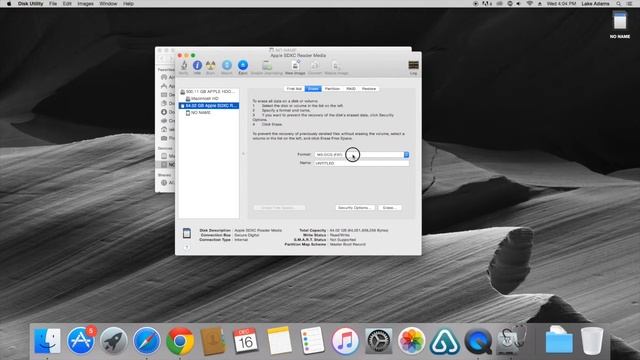Open Launchpad from the Dock
Viewport: 640px width, 360px height.
pos(113,340)
